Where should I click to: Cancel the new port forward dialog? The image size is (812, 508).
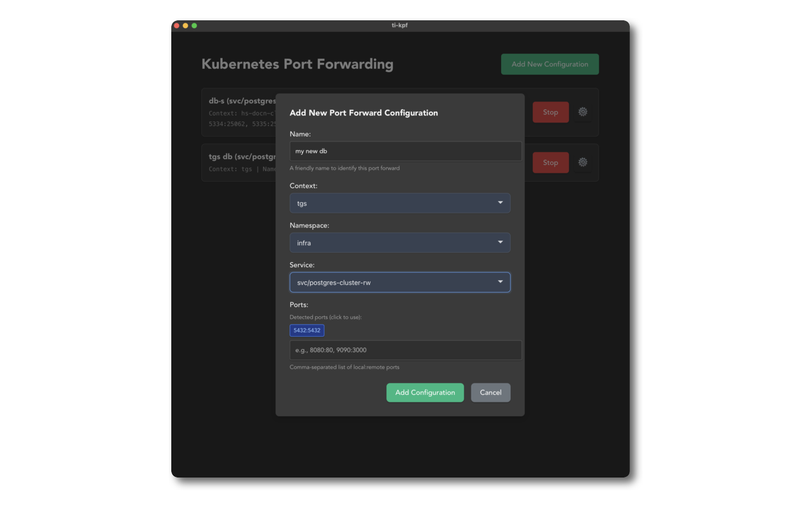tap(490, 392)
